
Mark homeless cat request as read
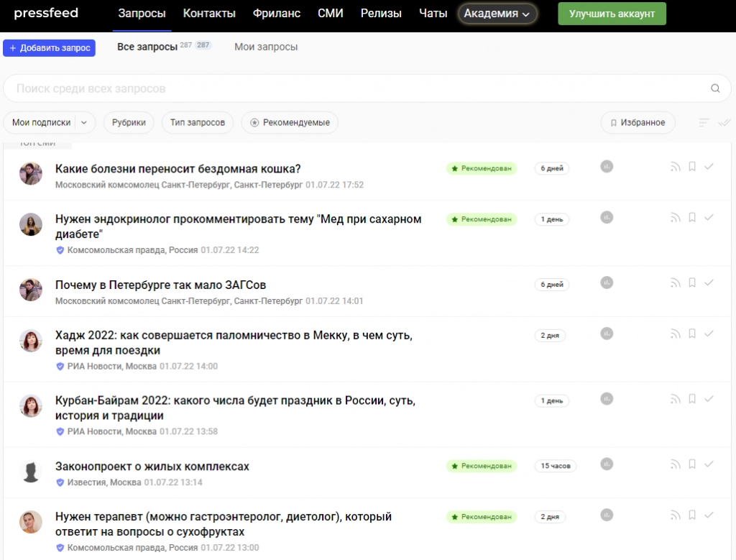point(709,166)
